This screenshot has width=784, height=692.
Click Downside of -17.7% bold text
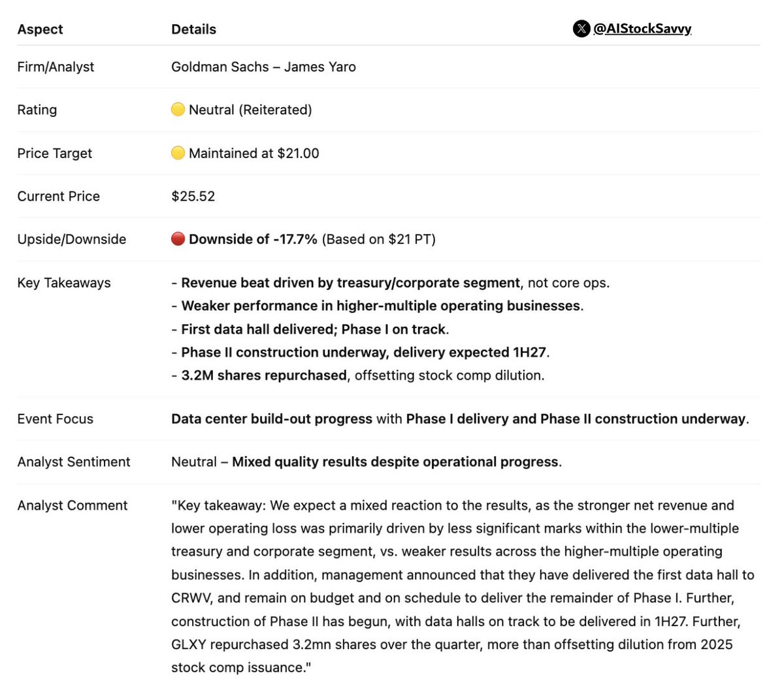coord(253,239)
